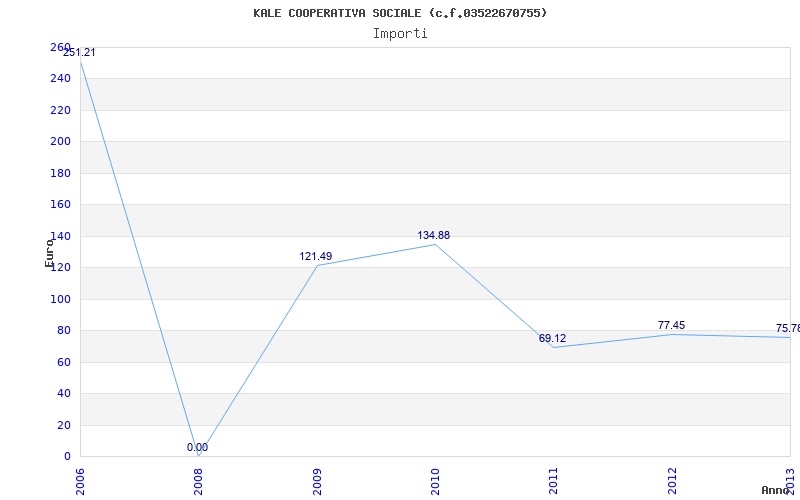Click the 0.00 data point label
This screenshot has height=500, width=800.
[x=197, y=447]
